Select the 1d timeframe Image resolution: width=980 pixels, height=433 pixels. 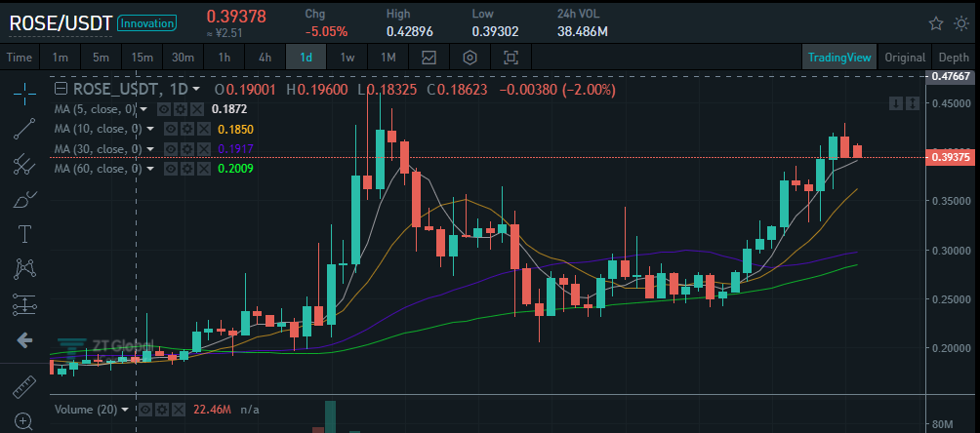pos(306,58)
